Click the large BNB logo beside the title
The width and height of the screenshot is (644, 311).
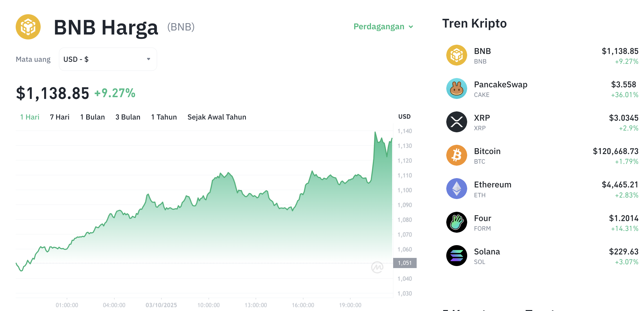(x=28, y=27)
